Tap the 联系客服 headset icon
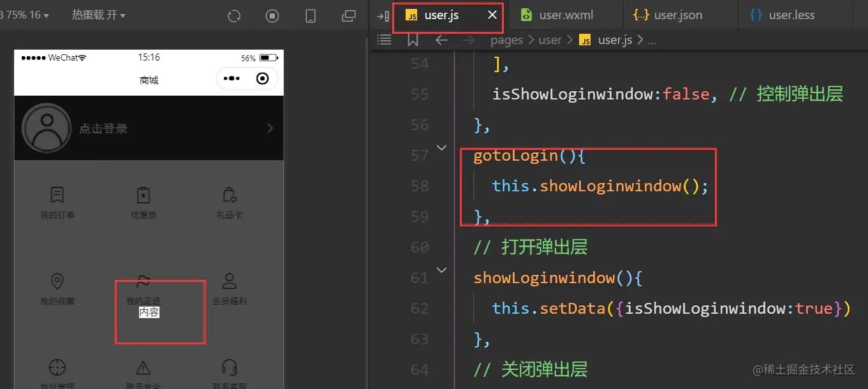The image size is (868, 389). click(230, 367)
